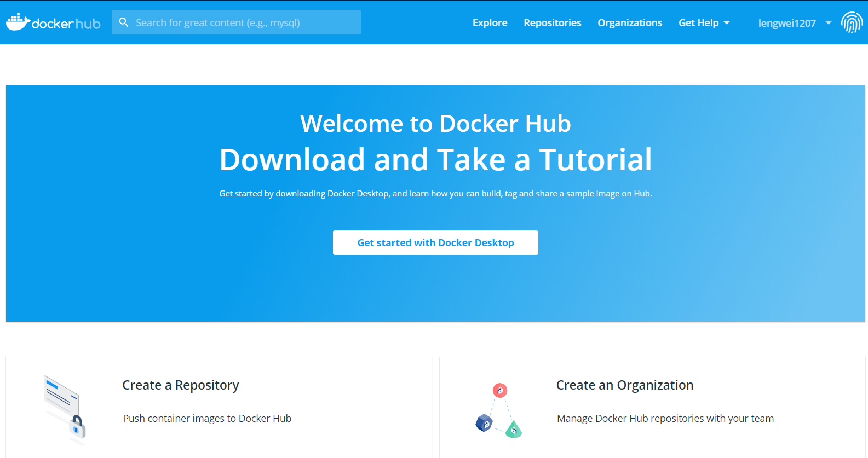Click Get started with Docker Desktop button
This screenshot has width=868, height=458.
pyautogui.click(x=435, y=242)
